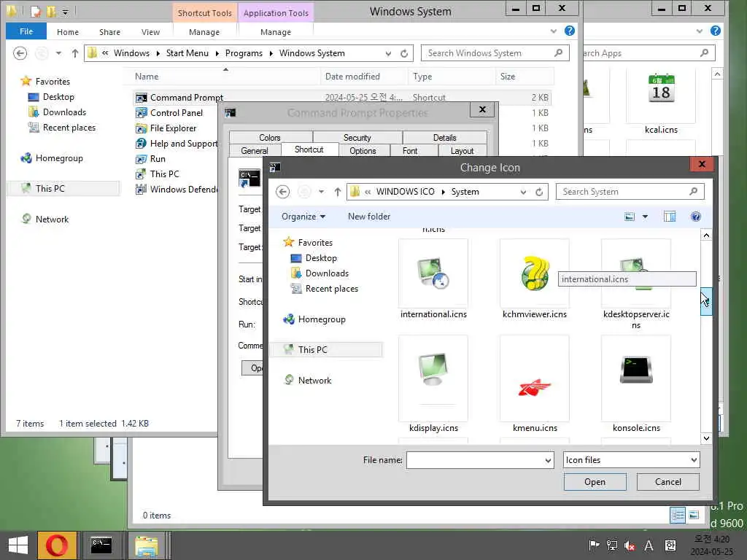Toggle the preview pane in Change Icon
747x560 pixels.
click(x=670, y=217)
